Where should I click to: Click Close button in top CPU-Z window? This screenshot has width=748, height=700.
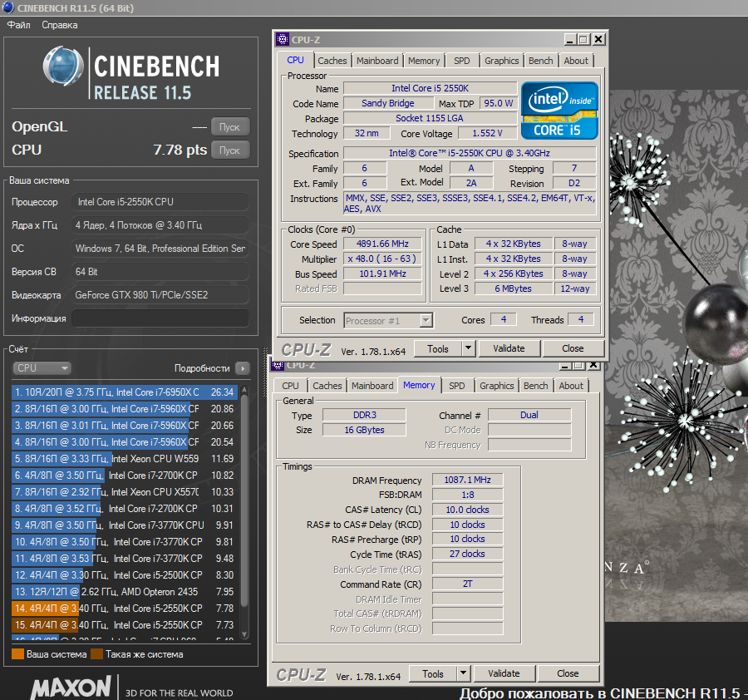coord(573,349)
